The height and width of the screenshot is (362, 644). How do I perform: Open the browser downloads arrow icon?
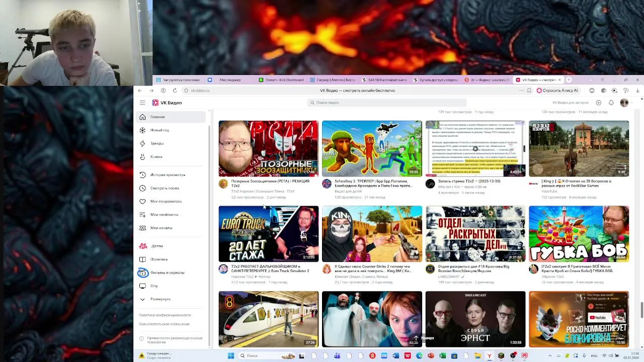pyautogui.click(x=637, y=90)
